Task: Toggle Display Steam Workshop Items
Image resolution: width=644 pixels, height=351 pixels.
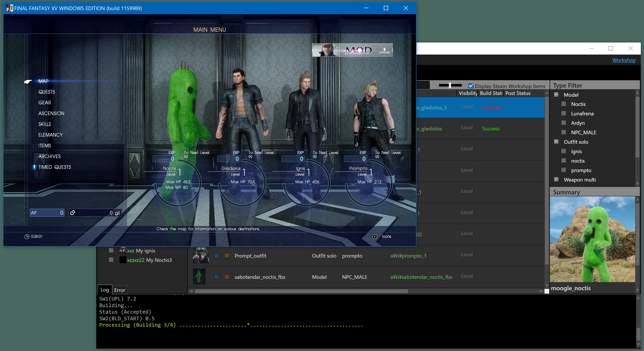Action: click(x=471, y=86)
